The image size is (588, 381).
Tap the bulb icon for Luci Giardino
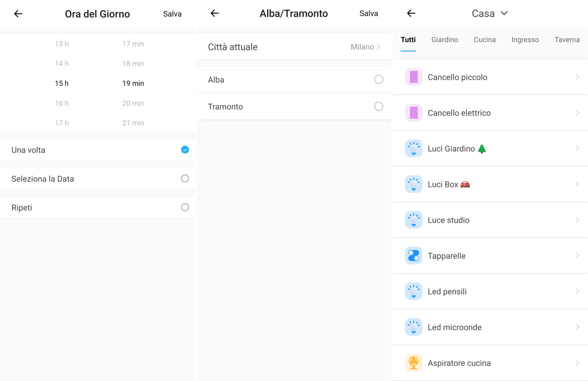pos(413,149)
